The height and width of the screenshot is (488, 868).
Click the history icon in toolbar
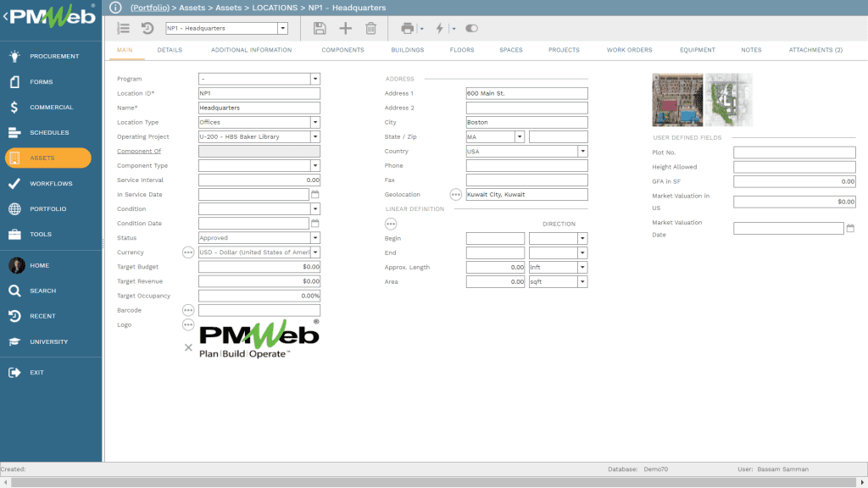(147, 28)
